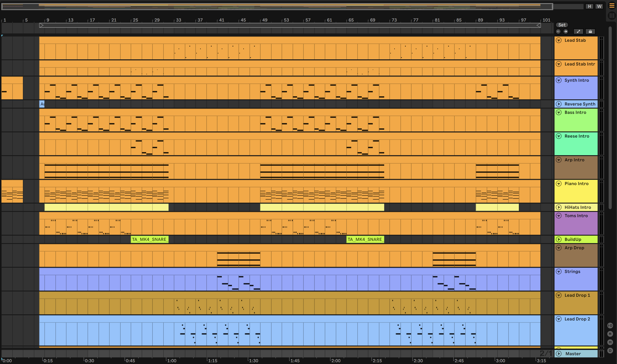Switch to Arrangement view with the horizontal lines icon
The image size is (617, 364).
[x=611, y=5]
